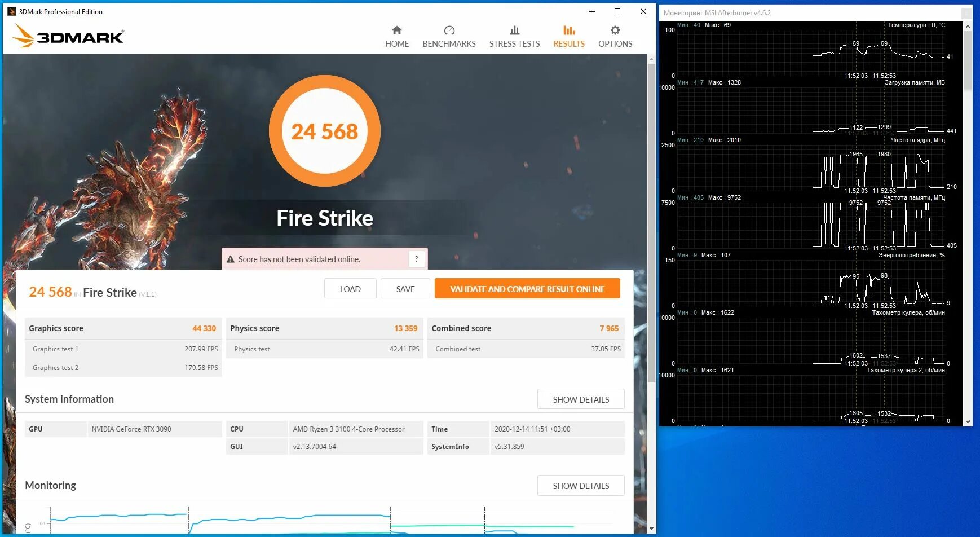Viewport: 980px width, 537px height.
Task: Click the AMD Ryzen 3 3100 CPU cell
Action: pyautogui.click(x=356, y=429)
